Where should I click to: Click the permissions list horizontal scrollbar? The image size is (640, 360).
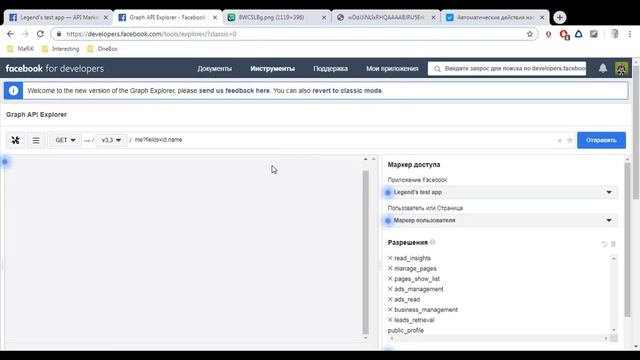tap(498, 338)
